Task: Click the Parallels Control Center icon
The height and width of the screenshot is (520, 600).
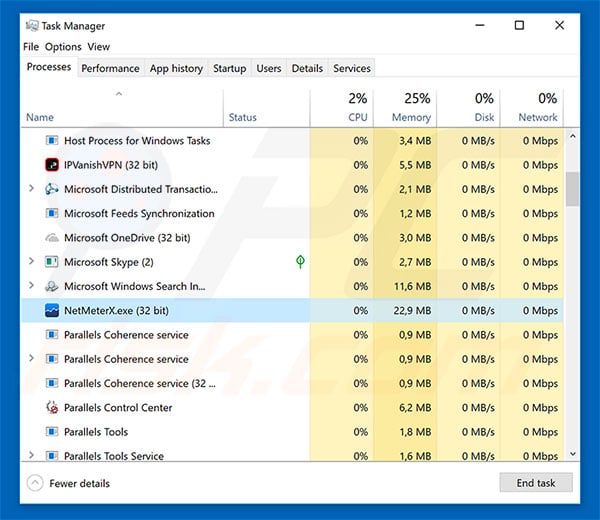Action: click(x=52, y=408)
